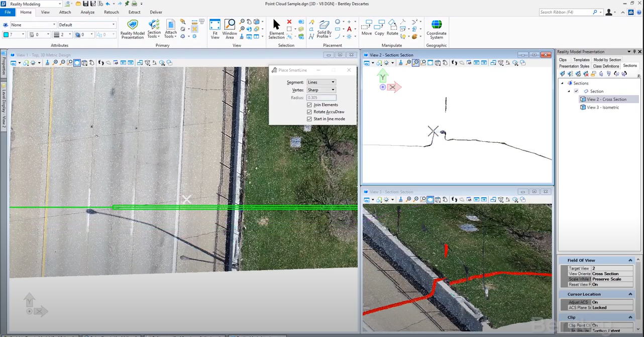Collapse Clip section header
Screen dimensions: 644x337
pos(630,317)
